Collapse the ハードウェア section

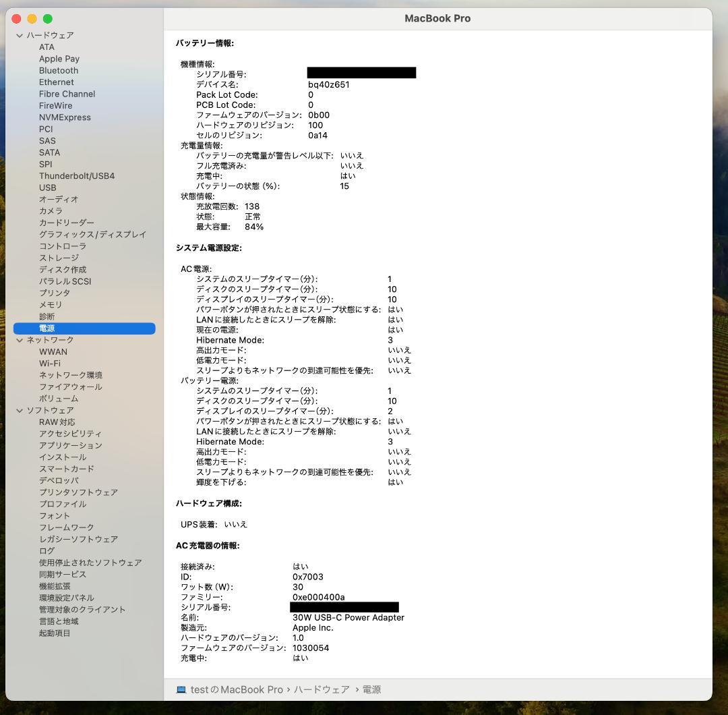(20, 35)
